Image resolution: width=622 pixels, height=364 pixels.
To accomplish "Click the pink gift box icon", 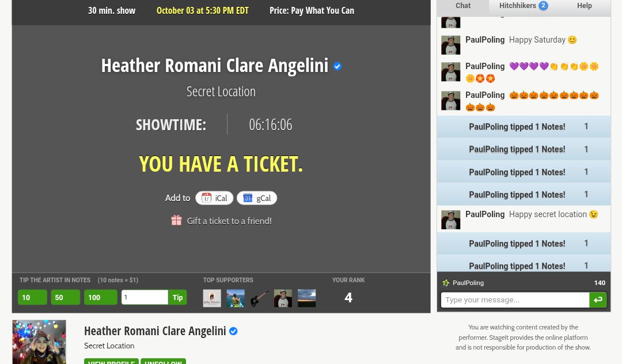I will point(177,220).
